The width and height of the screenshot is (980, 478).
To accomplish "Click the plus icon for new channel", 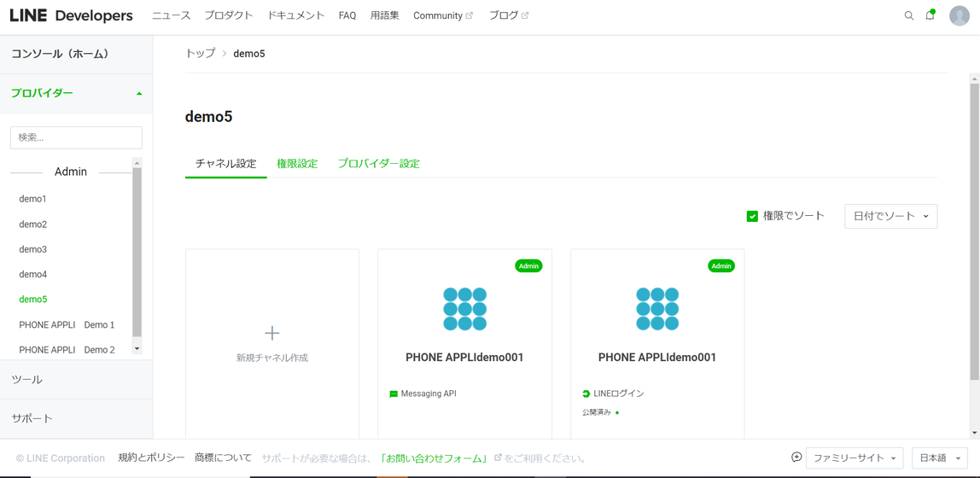I will click(271, 333).
